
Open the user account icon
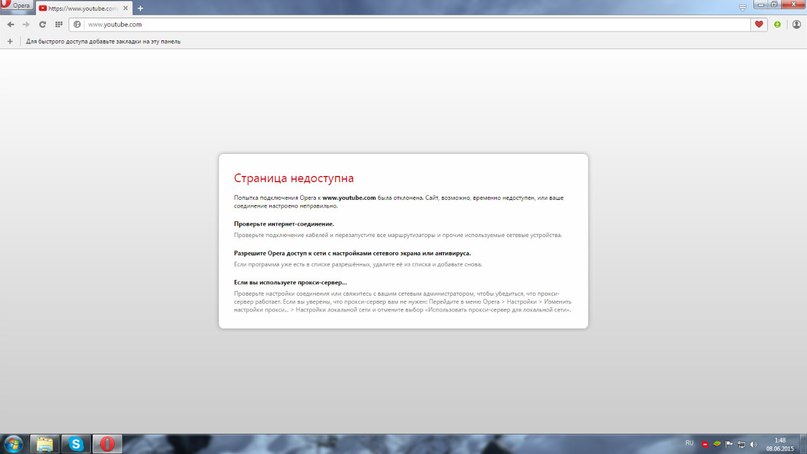tap(796, 24)
